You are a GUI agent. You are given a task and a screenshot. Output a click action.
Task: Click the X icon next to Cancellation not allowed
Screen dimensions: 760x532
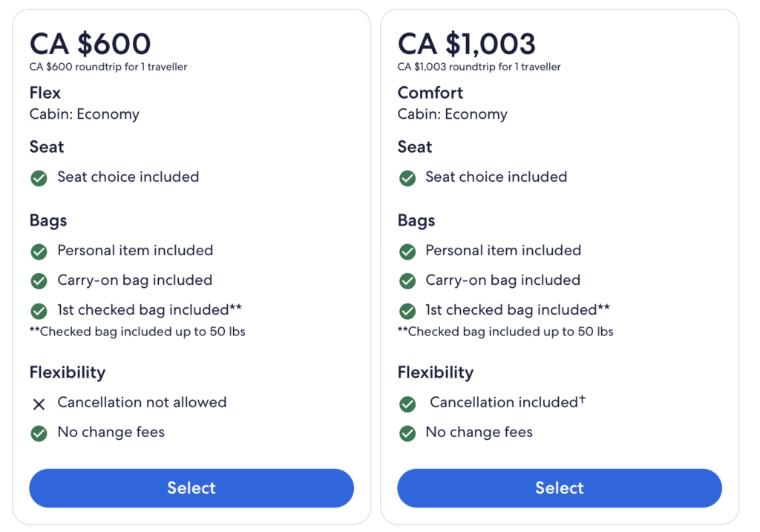39,404
